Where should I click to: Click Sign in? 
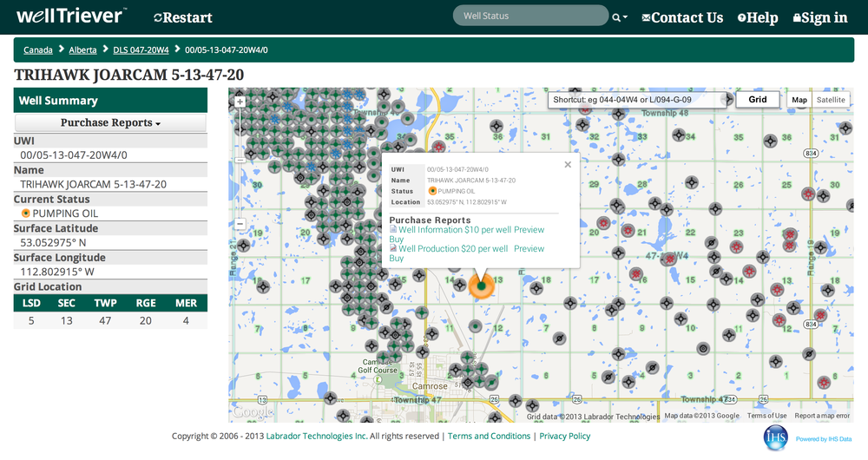click(820, 17)
